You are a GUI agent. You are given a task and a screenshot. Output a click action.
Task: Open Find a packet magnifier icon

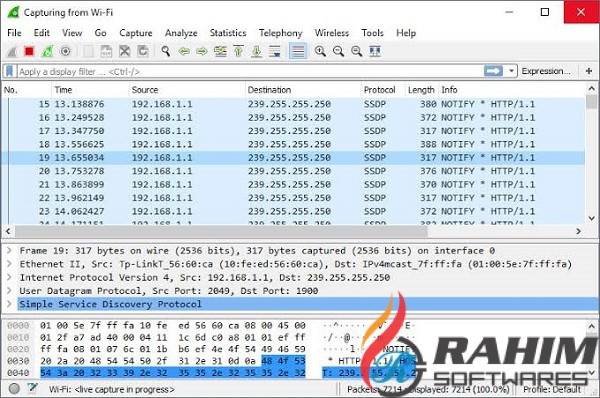coord(165,51)
